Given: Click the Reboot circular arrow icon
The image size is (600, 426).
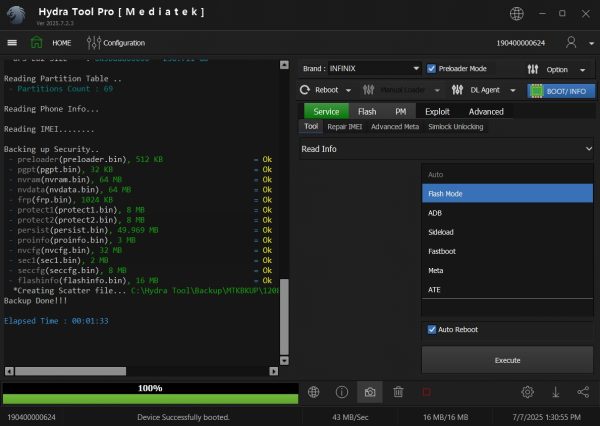Looking at the screenshot, I should pos(305,90).
